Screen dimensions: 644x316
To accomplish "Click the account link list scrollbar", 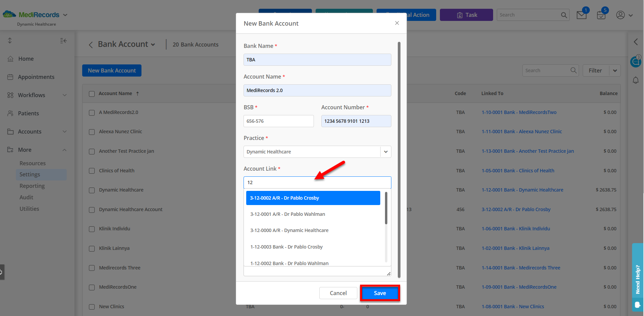I will [x=386, y=208].
